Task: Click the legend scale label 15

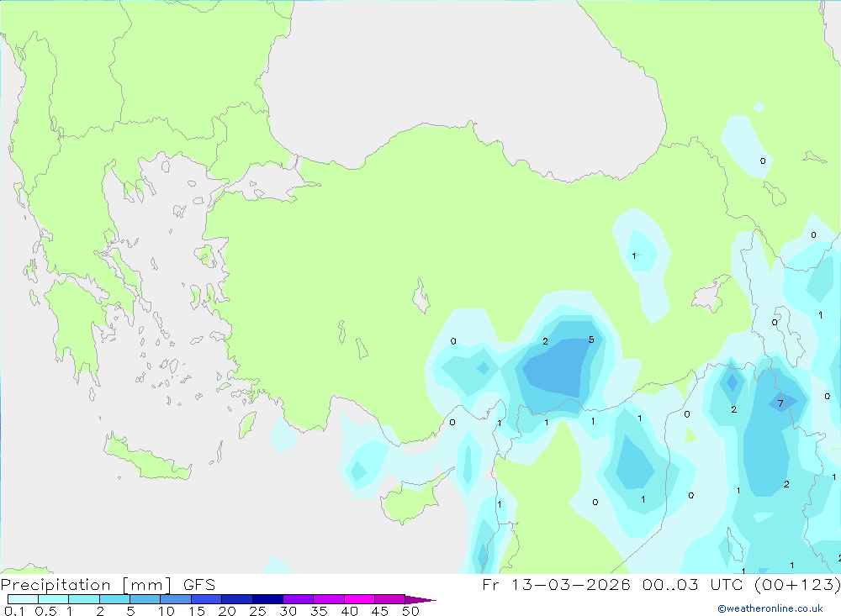Action: (x=196, y=611)
